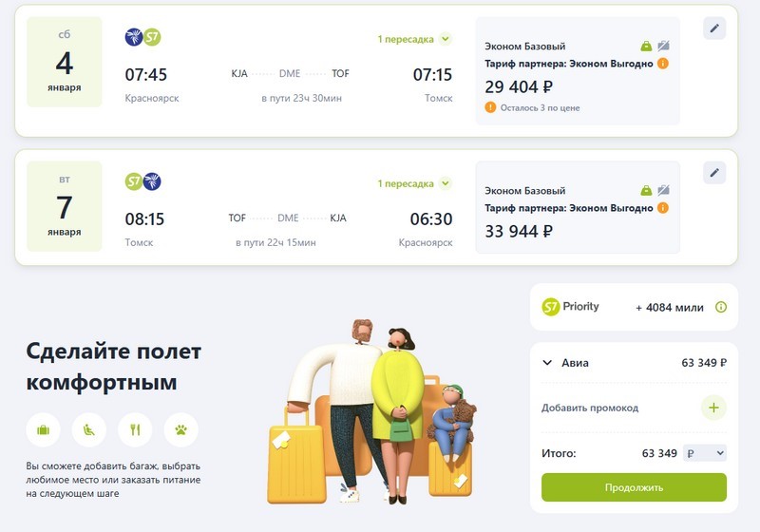Open miles info icon next to 4084 мили

(720, 307)
